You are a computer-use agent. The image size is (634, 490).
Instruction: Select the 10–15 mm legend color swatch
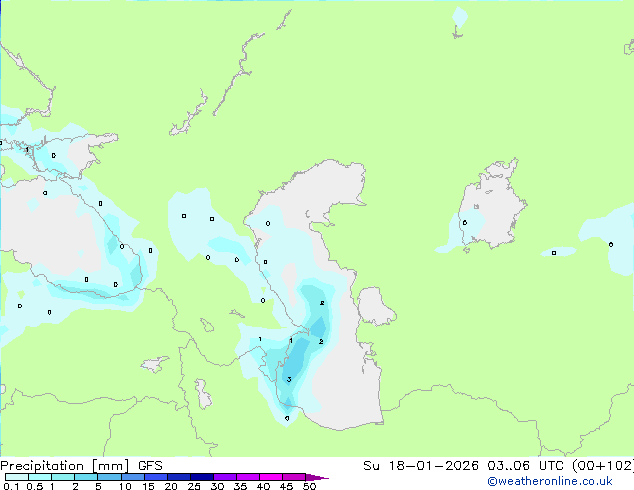point(133,477)
